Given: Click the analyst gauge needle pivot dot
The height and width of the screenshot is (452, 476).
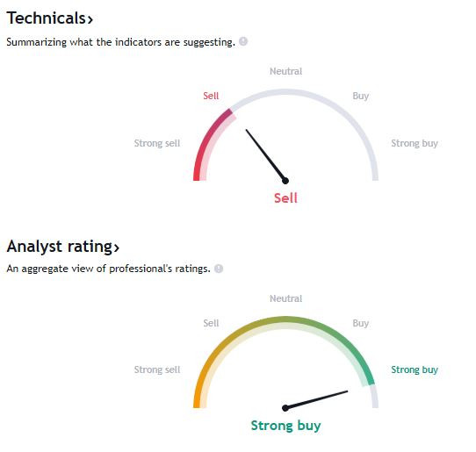Looking at the screenshot, I should (285, 408).
